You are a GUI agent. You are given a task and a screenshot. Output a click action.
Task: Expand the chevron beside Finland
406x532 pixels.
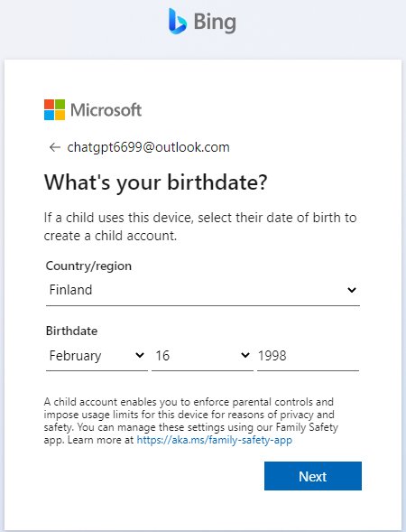(352, 290)
